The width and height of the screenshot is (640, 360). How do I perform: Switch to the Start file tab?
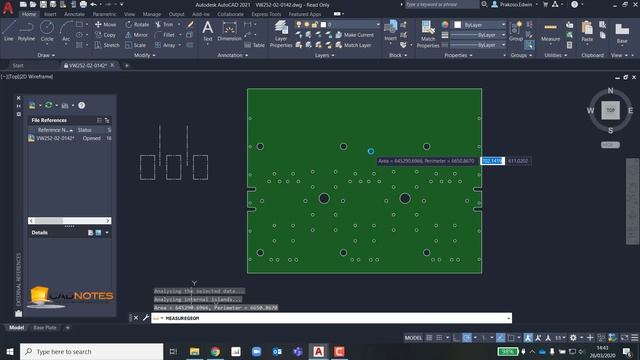click(x=18, y=65)
